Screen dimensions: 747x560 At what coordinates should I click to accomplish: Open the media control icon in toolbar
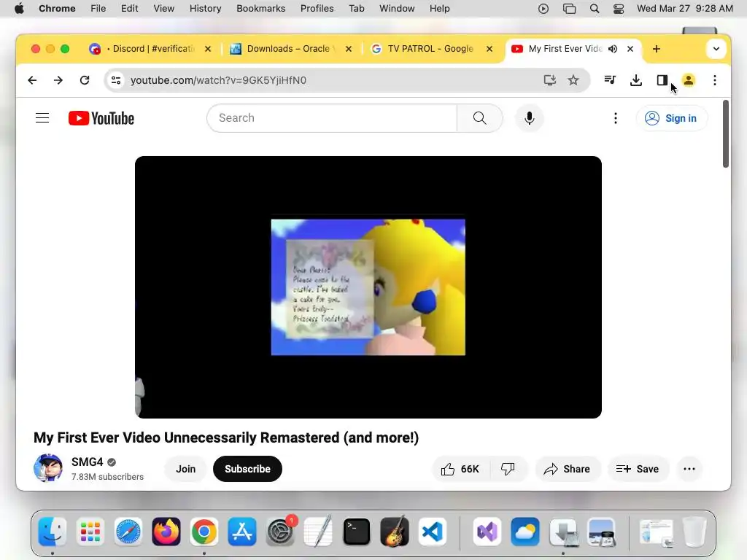[x=610, y=80]
